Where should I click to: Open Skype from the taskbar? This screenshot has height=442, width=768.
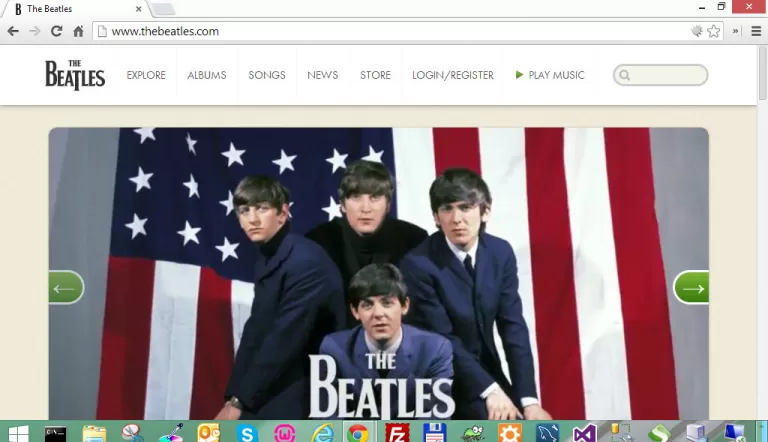tap(247, 433)
